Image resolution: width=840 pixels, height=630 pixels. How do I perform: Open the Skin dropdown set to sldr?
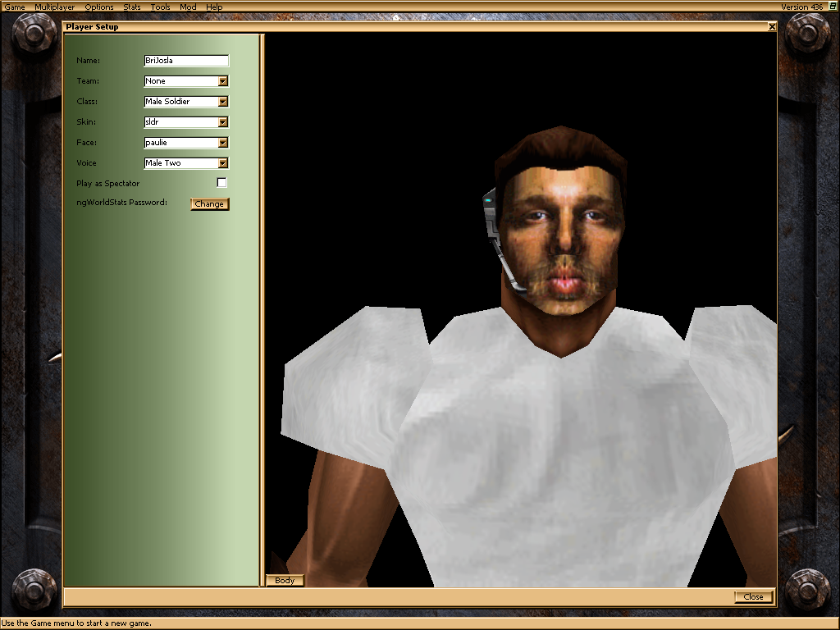[x=222, y=122]
